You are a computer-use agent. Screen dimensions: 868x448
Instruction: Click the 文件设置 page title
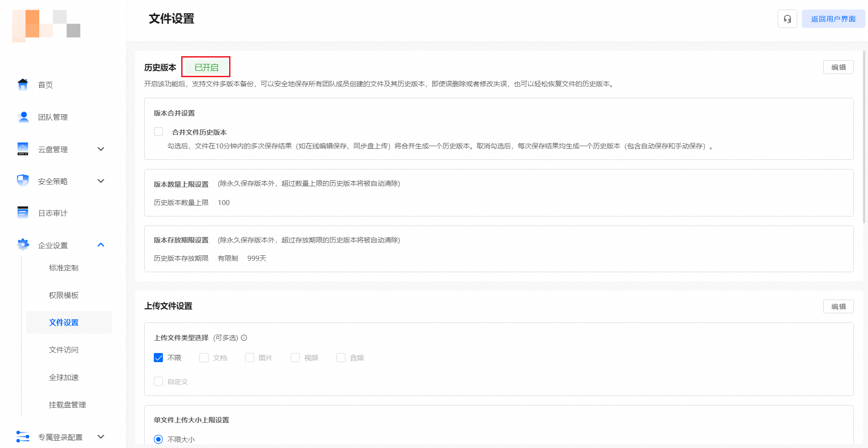pyautogui.click(x=172, y=19)
